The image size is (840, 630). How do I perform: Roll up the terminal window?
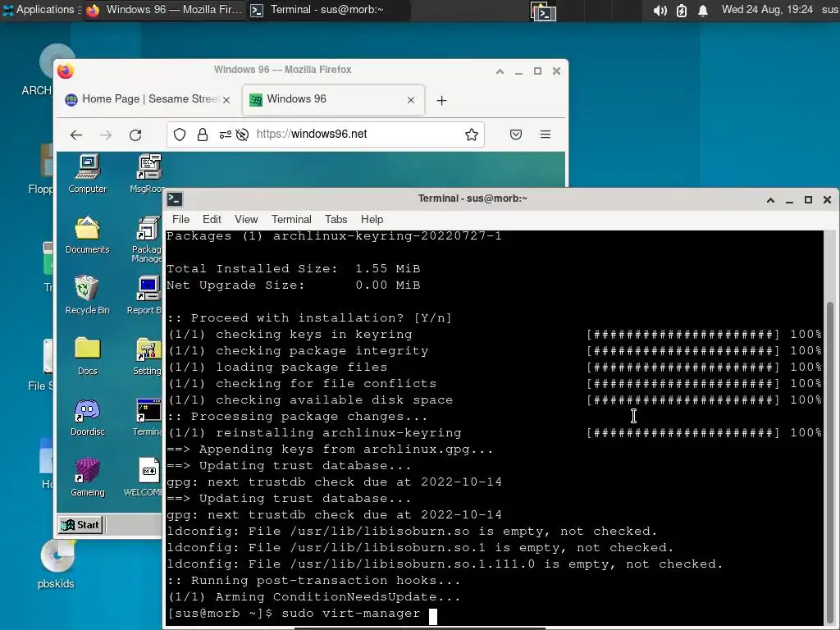[x=770, y=200]
